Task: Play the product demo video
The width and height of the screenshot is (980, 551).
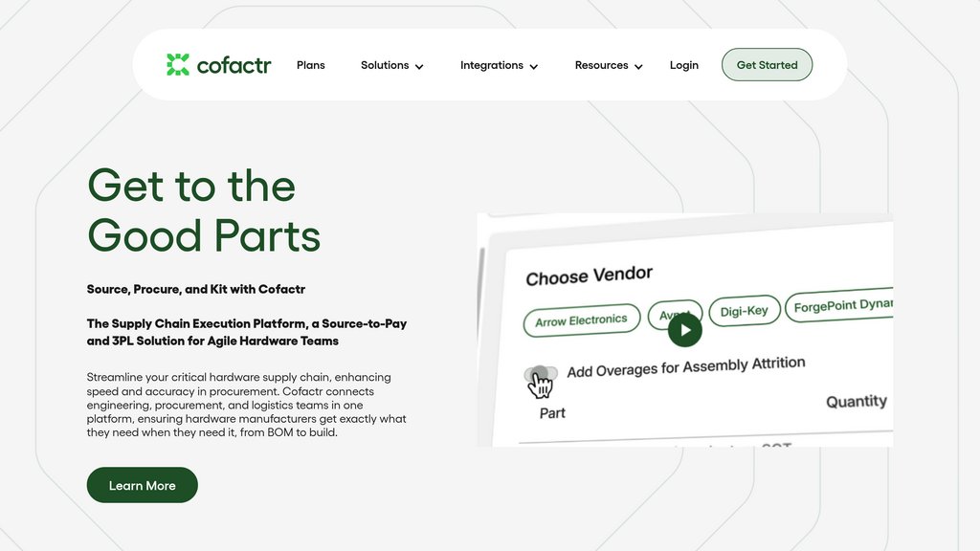Action: pyautogui.click(x=684, y=330)
